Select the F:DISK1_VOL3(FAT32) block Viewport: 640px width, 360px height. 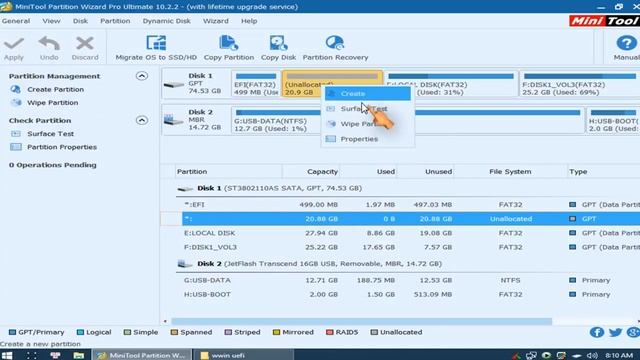tap(580, 84)
